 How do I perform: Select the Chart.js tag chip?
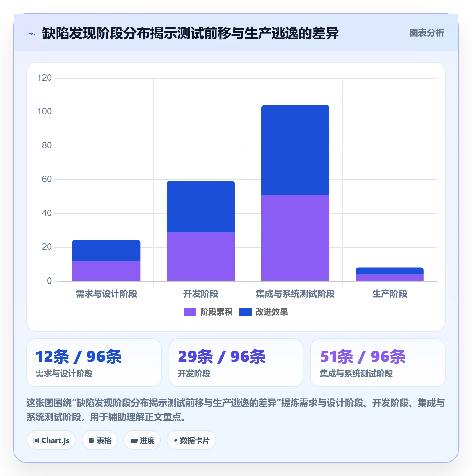pyautogui.click(x=51, y=440)
